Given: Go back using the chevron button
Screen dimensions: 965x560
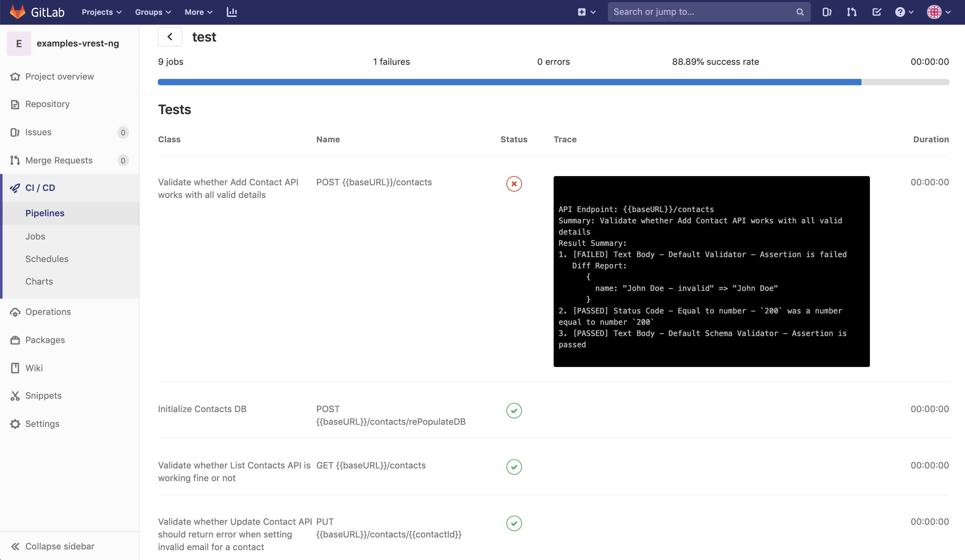Looking at the screenshot, I should pyautogui.click(x=170, y=37).
